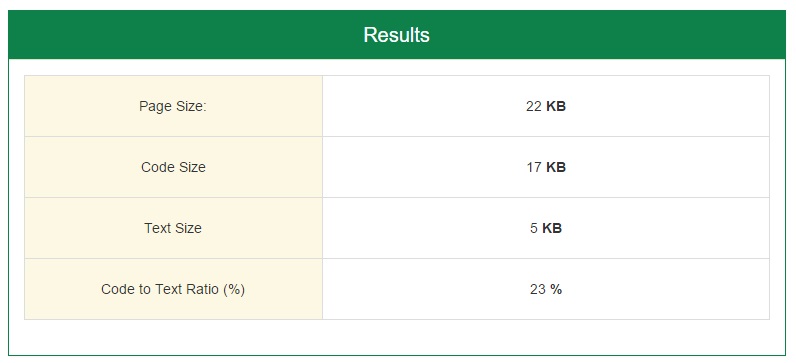Click the blank area beneath the results table
796x363 pixels.
click(x=396, y=337)
